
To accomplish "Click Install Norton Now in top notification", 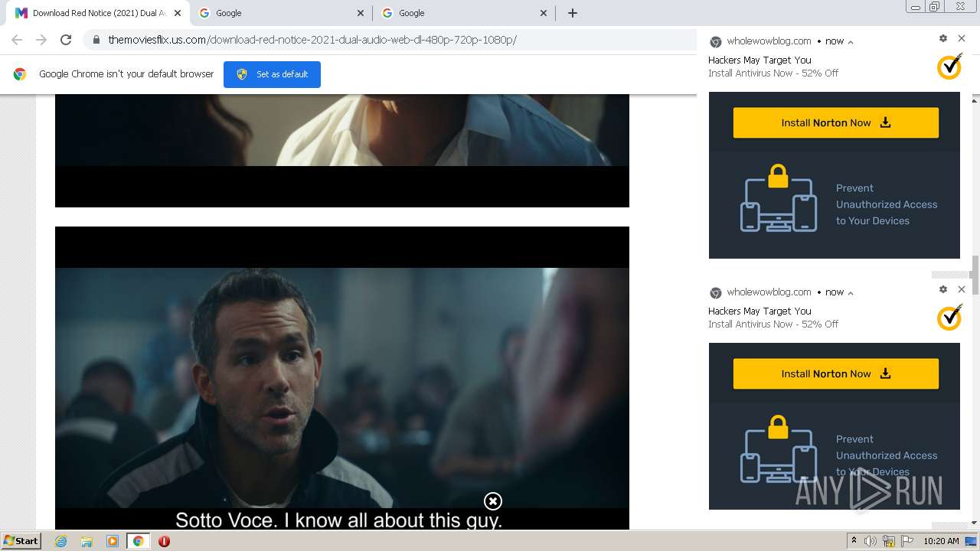I will point(836,122).
